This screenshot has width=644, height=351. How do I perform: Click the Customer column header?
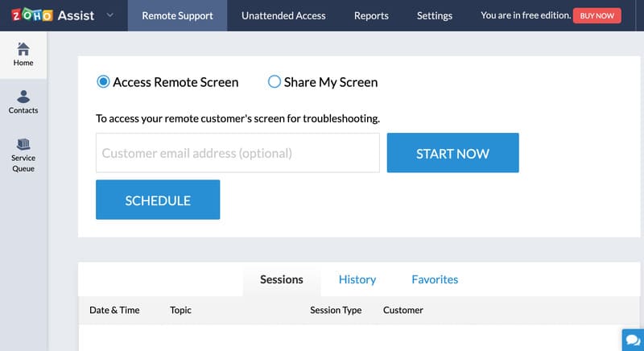coord(403,310)
